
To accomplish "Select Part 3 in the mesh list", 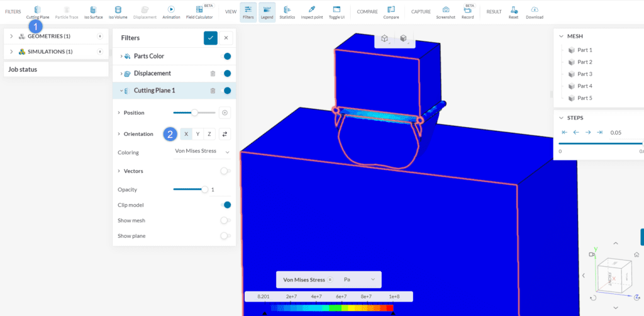I will [584, 74].
